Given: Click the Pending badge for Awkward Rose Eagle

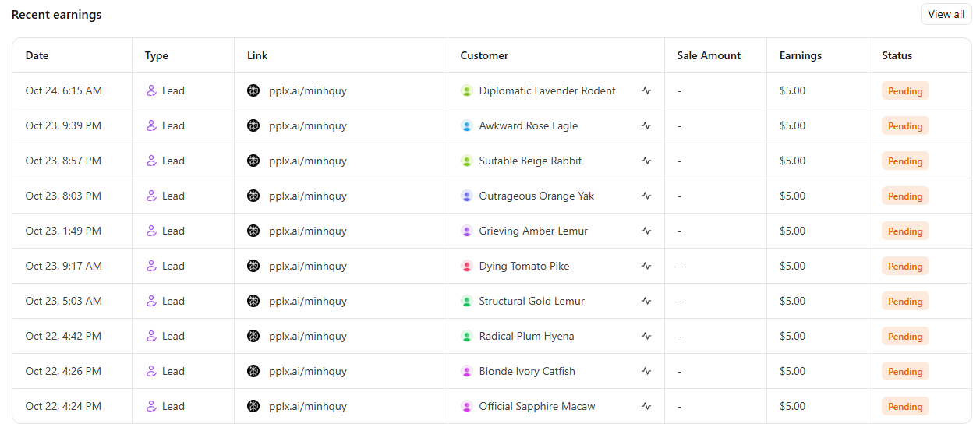Looking at the screenshot, I should [x=905, y=126].
